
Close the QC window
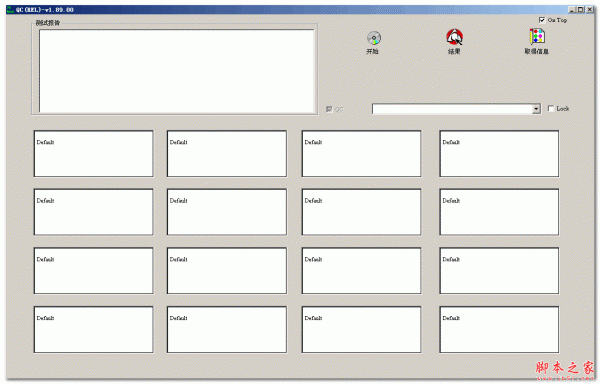[590, 10]
